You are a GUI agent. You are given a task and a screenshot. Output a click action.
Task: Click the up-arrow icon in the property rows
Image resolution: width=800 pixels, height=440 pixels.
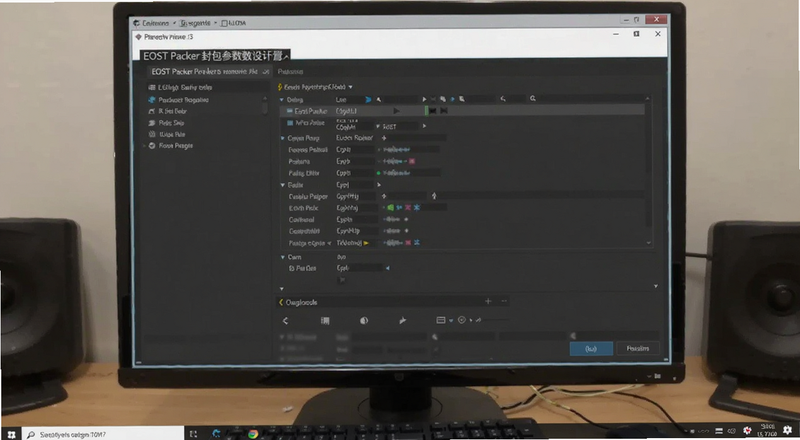click(x=434, y=196)
